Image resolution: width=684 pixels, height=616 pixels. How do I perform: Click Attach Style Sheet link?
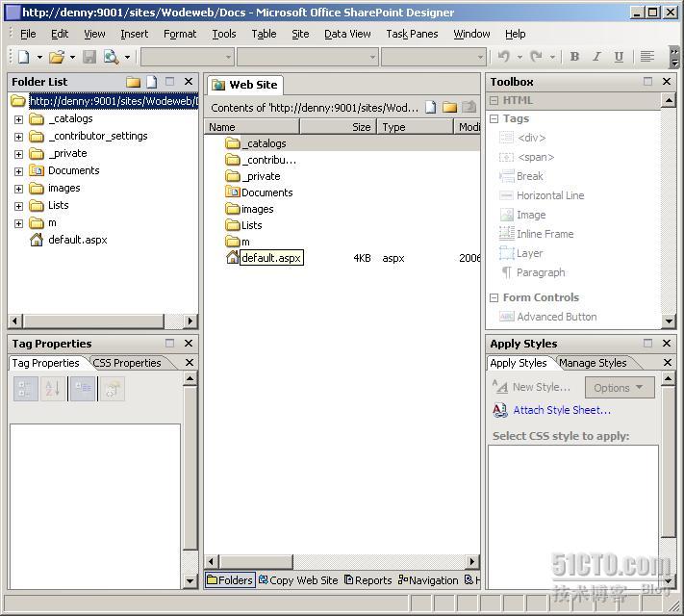click(x=562, y=410)
